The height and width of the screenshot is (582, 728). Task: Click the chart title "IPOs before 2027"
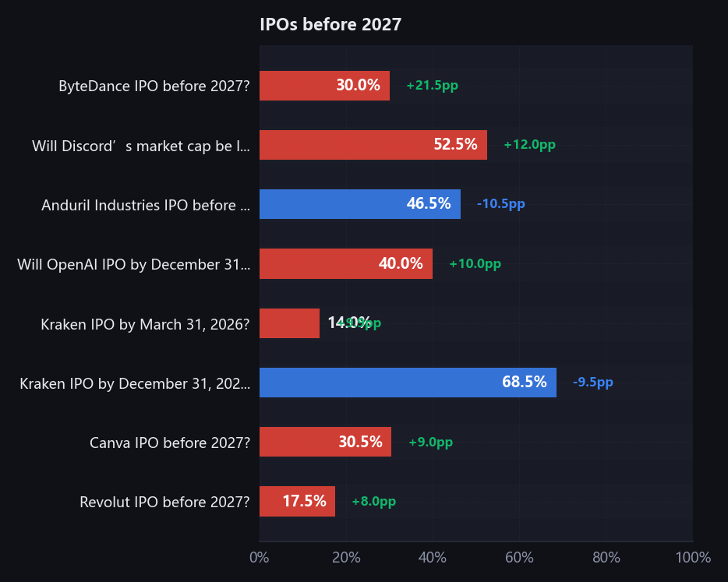point(330,25)
